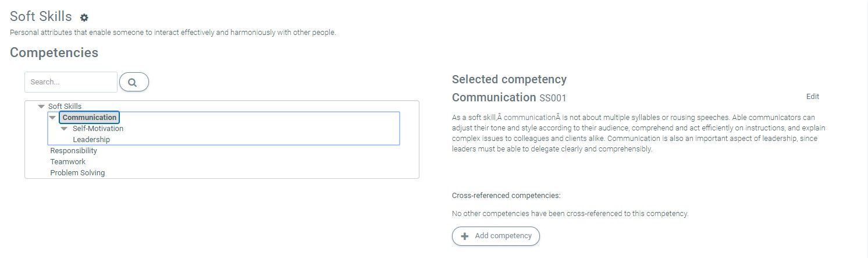Open the Soft Skills framework settings gear

(84, 18)
